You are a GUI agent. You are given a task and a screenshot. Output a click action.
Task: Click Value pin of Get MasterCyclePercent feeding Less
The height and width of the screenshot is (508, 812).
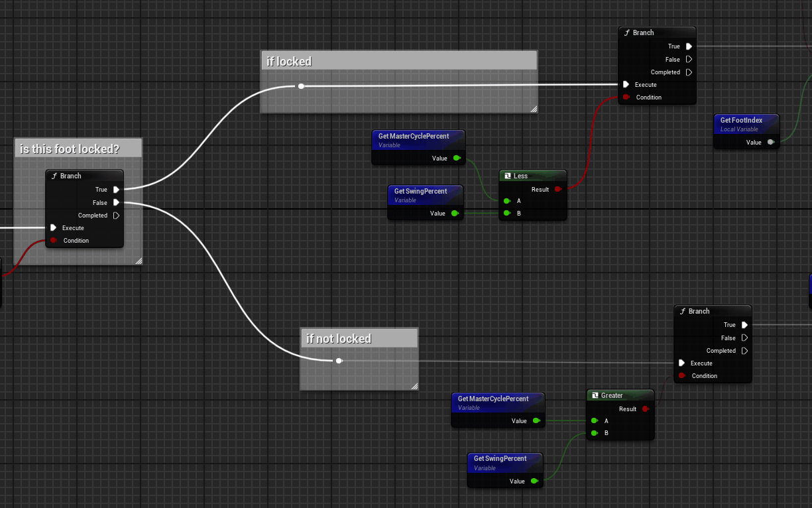pos(457,158)
